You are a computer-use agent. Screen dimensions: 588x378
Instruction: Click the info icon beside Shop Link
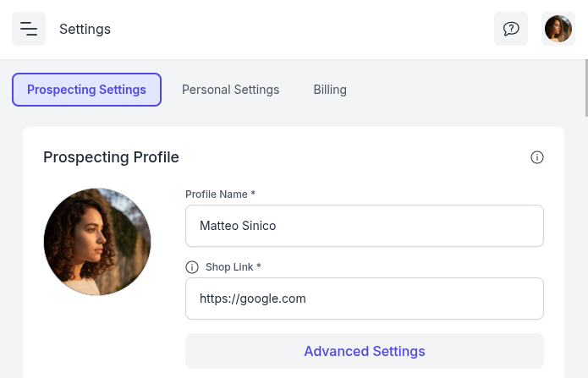click(192, 267)
